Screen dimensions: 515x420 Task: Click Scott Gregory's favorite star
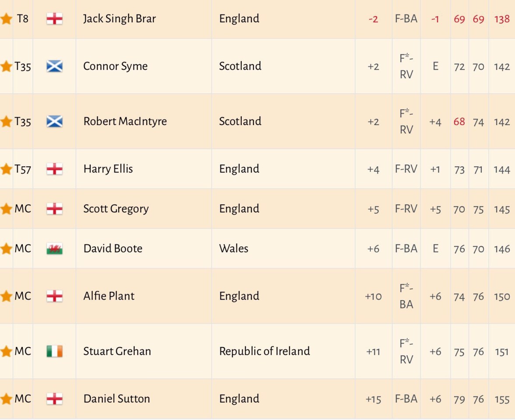coord(6,209)
